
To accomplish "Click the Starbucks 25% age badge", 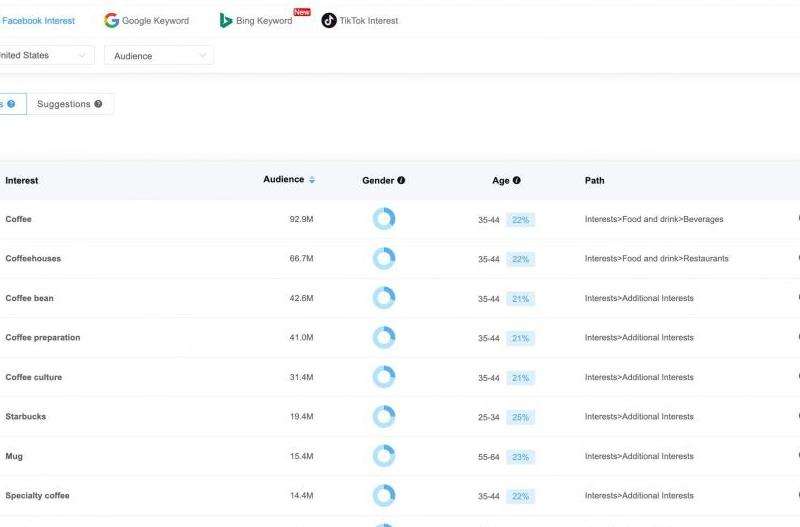I will click(x=520, y=417).
